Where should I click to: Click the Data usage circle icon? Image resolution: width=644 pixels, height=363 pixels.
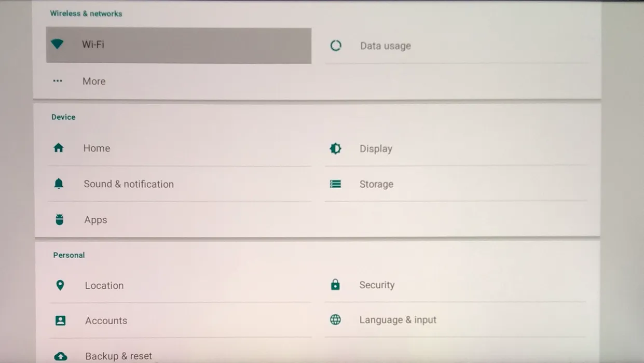point(336,46)
